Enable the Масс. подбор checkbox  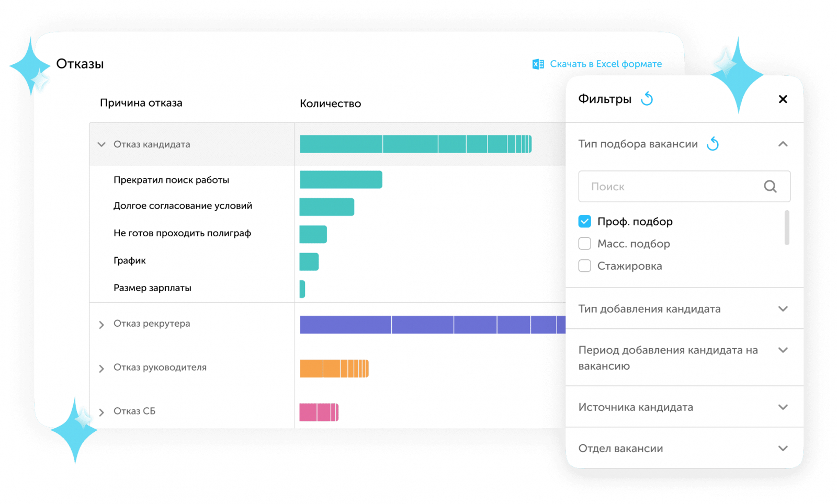[x=585, y=244]
